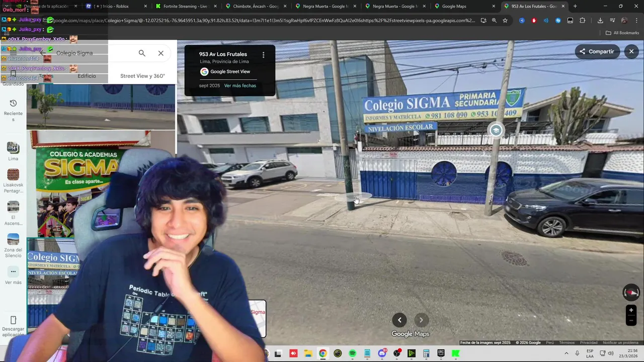
Task: Open Recientes in the Maps sidebar
Action: click(13, 110)
